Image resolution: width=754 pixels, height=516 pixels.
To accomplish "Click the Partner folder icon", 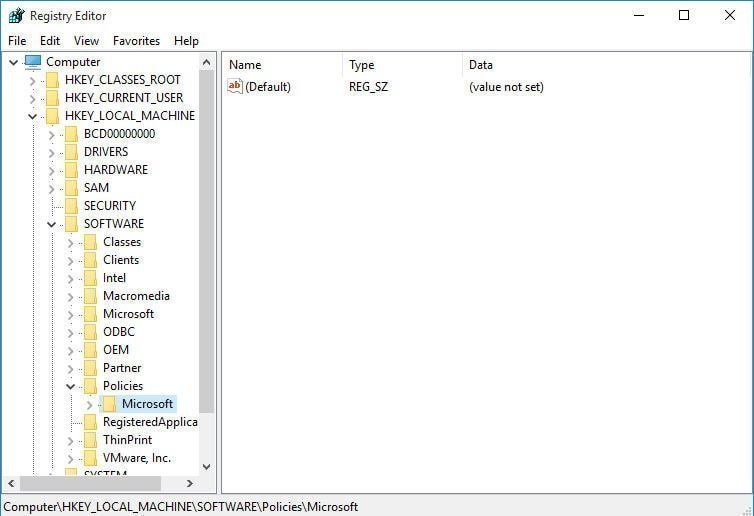I will coord(90,368).
